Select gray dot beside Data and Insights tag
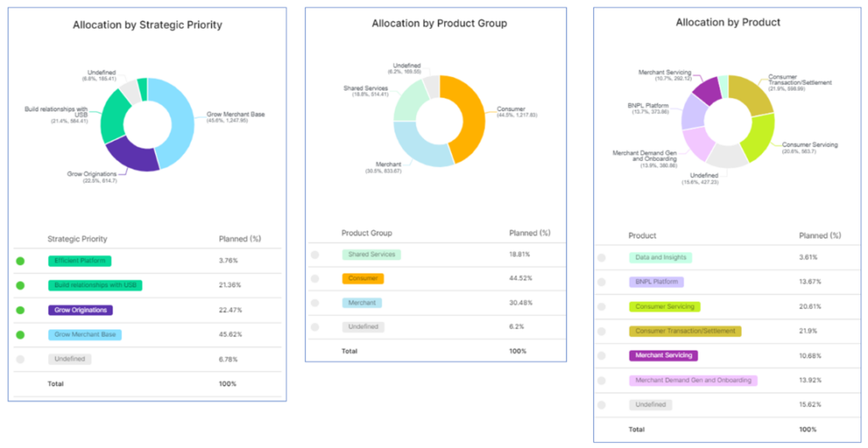This screenshot has height=448, width=868. 601,257
